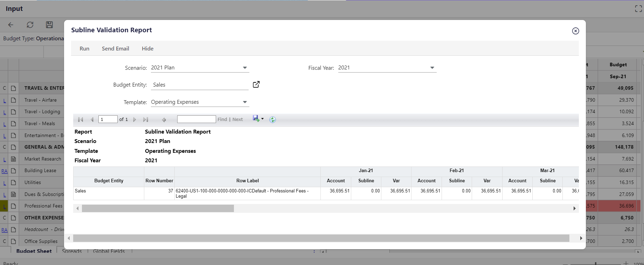Click the Building Lease row document icon

pos(13,171)
